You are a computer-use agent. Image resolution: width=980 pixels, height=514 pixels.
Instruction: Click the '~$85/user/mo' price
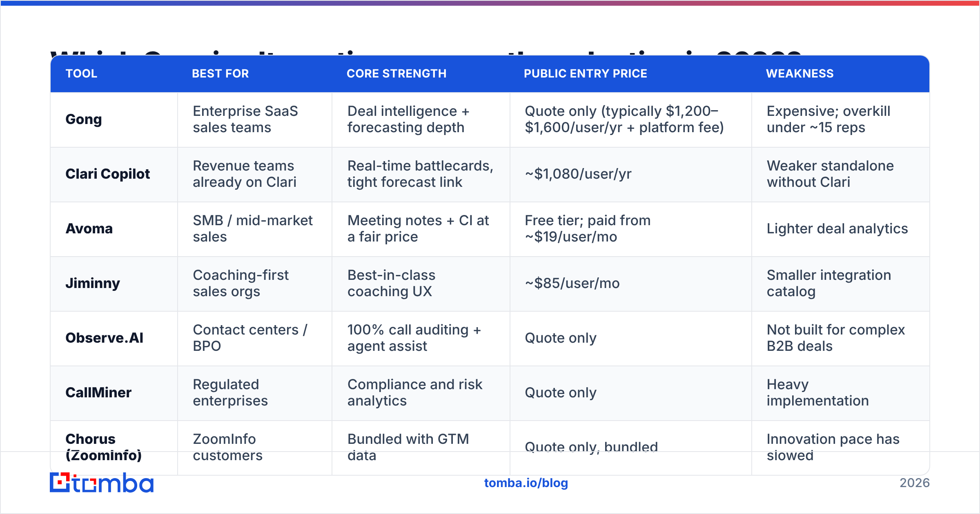pyautogui.click(x=572, y=284)
